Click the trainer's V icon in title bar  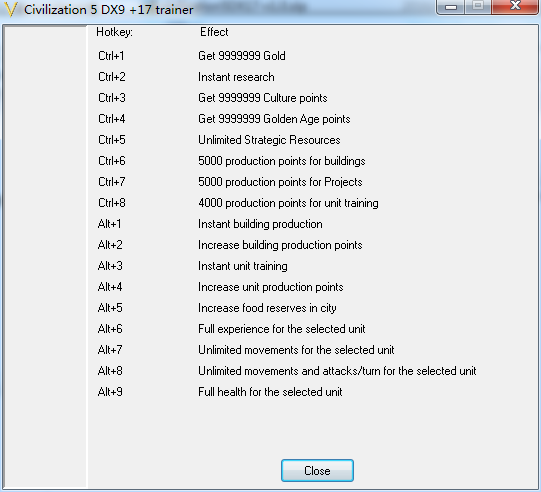click(10, 10)
